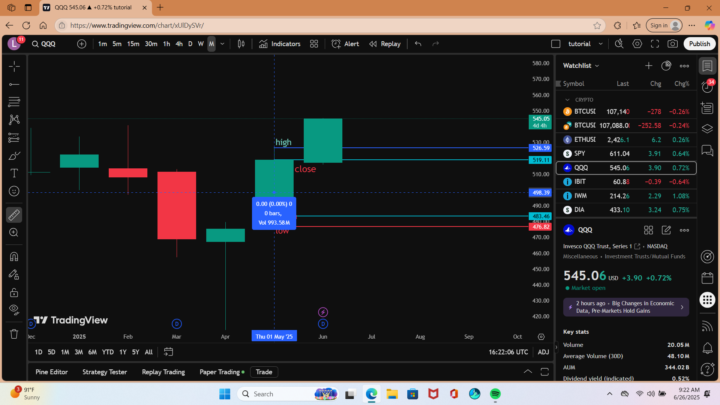The image size is (720, 405).
Task: Select the crosshair cursor tool
Action: 14,67
